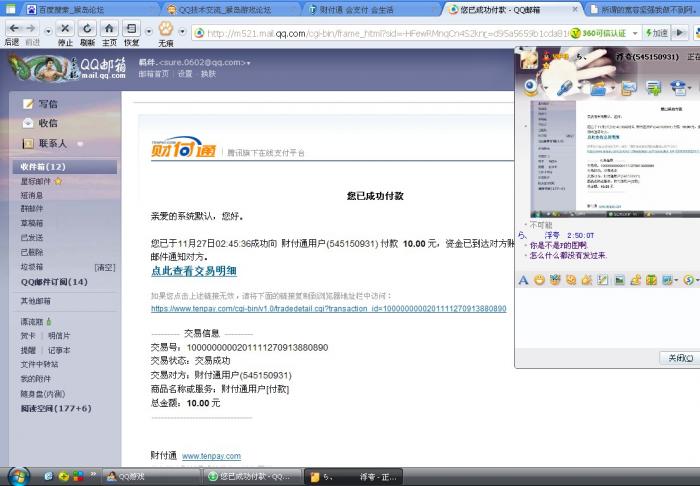Open 阅读空间(177+6)

click(56, 408)
